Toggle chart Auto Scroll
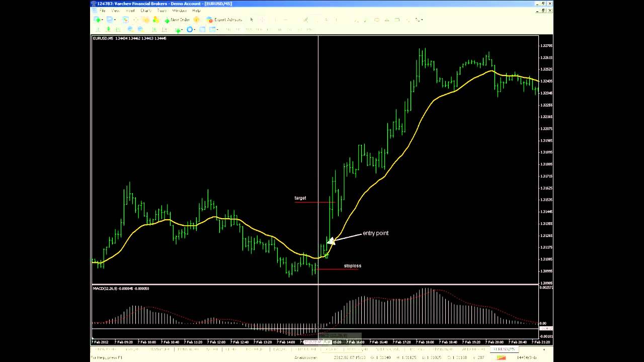The height and width of the screenshot is (362, 644). [154, 30]
